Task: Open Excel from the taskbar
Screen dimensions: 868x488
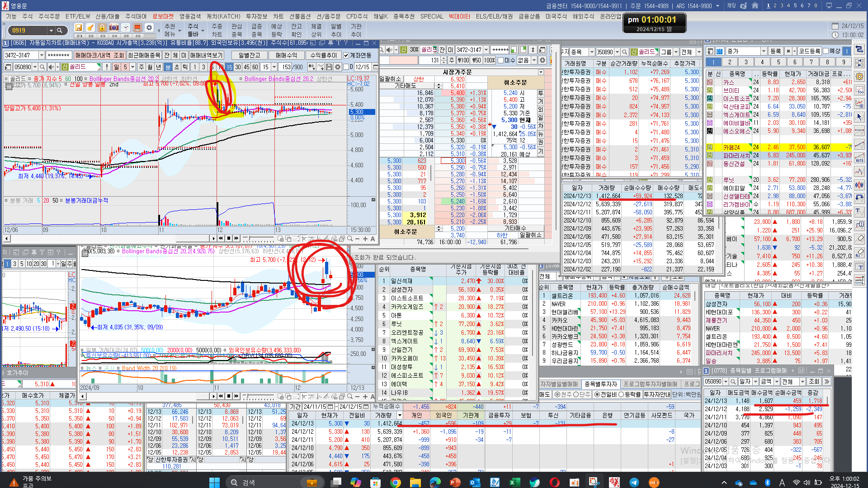Action: pos(514,482)
